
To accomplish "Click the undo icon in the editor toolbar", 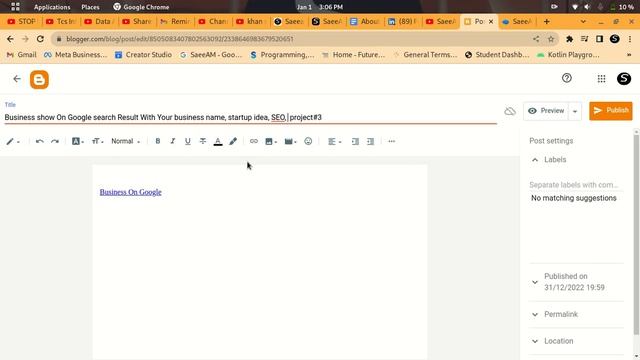I will pos(40,141).
